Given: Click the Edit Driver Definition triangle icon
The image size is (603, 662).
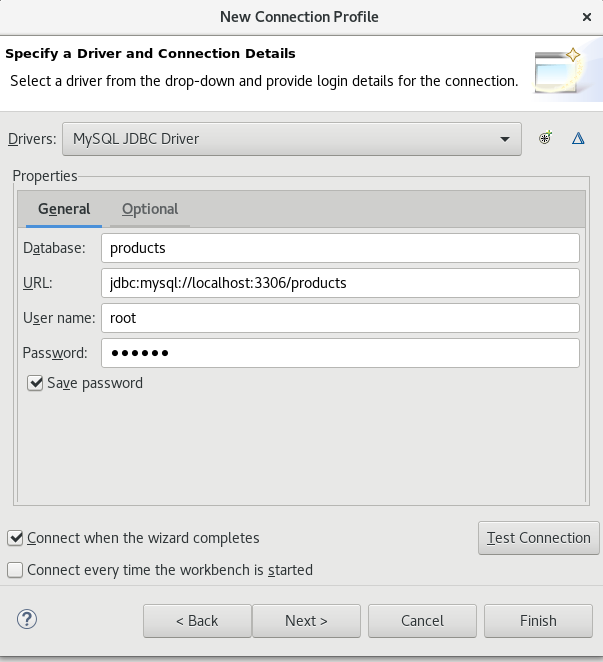Looking at the screenshot, I should 578,138.
